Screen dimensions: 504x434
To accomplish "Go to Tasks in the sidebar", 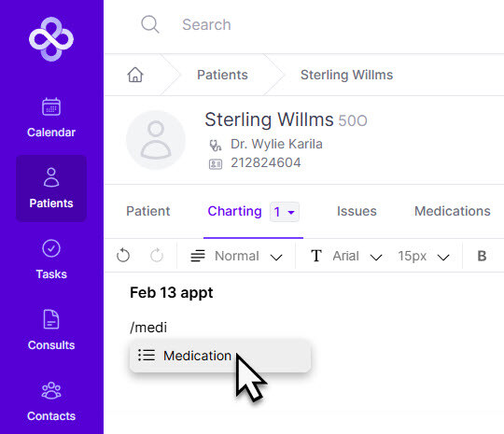I will pos(51,259).
